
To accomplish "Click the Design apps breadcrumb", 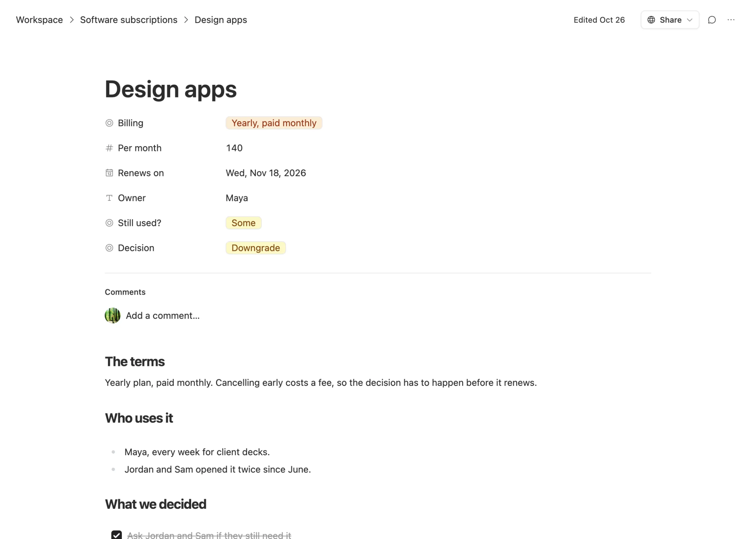I will [x=220, y=20].
